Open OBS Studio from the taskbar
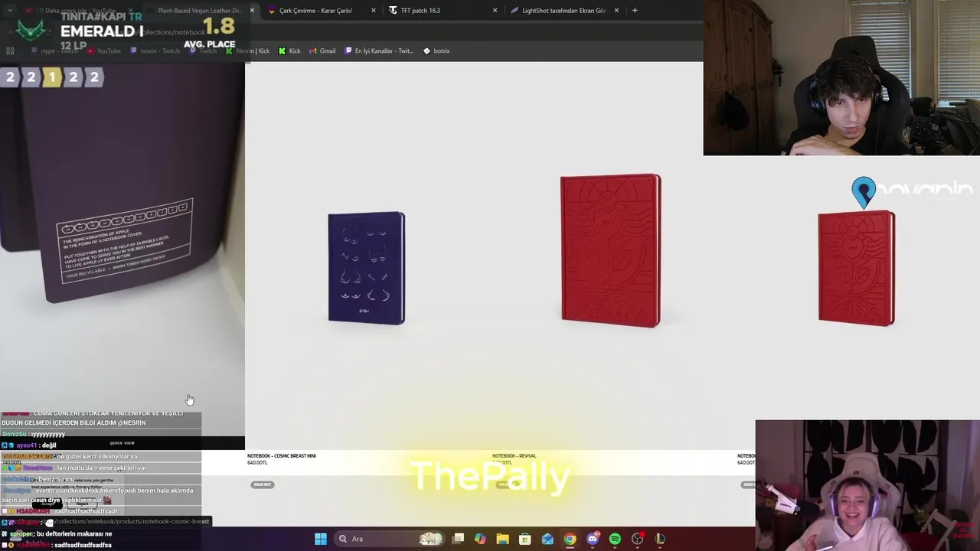 [637, 539]
